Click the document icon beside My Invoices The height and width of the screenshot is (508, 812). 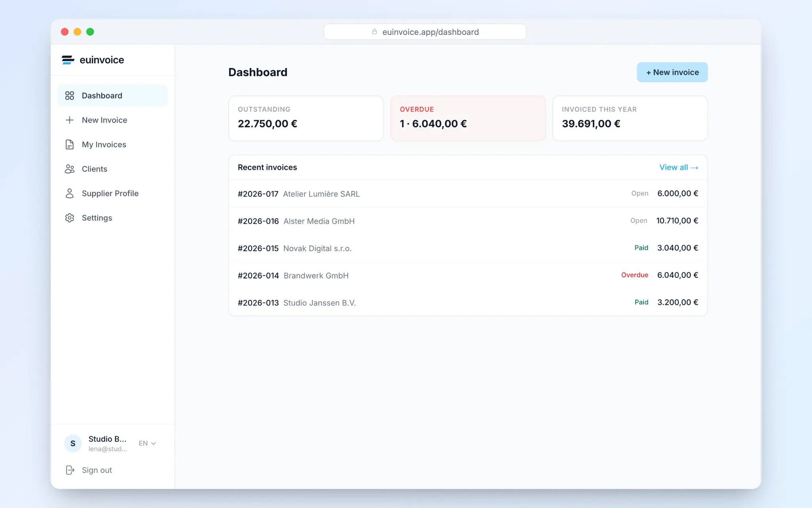pos(69,144)
